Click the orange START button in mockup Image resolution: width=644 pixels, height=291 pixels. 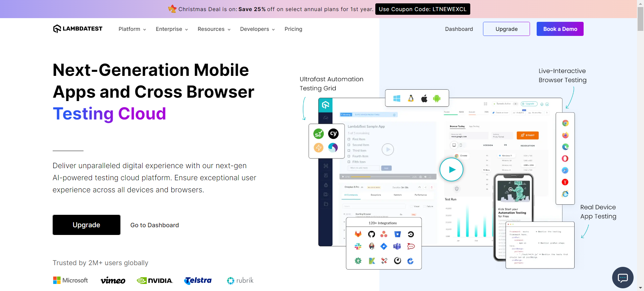click(528, 135)
